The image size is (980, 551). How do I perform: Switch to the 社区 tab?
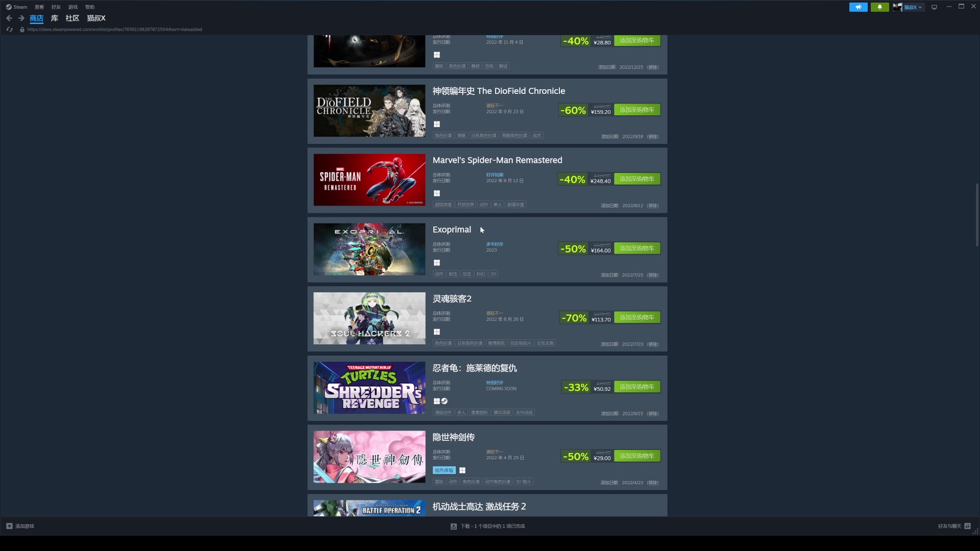click(x=72, y=18)
